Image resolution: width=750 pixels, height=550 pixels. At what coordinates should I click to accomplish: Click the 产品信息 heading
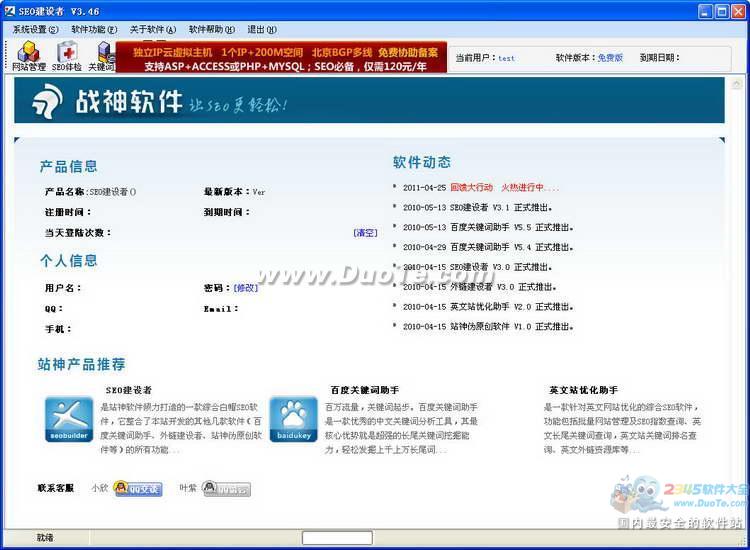(x=69, y=166)
